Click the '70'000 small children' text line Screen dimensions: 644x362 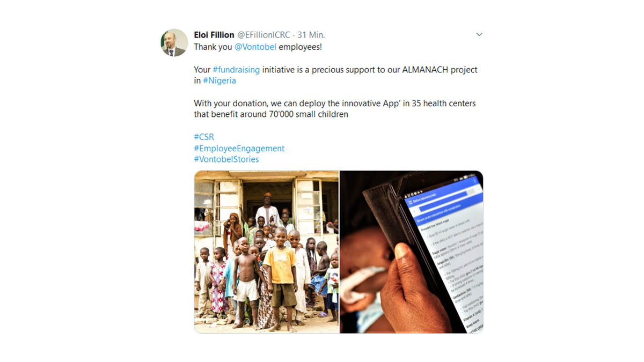click(x=271, y=114)
